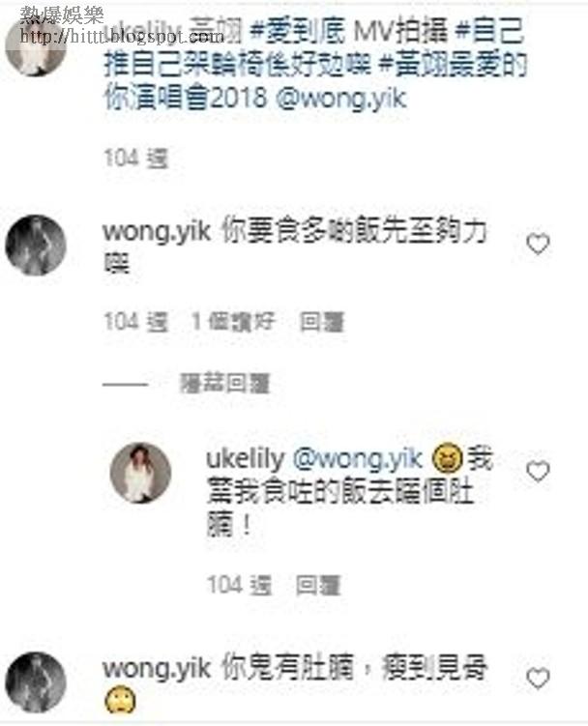
Task: Reply to wong.yik's first comment via 回覆
Action: coord(322,322)
